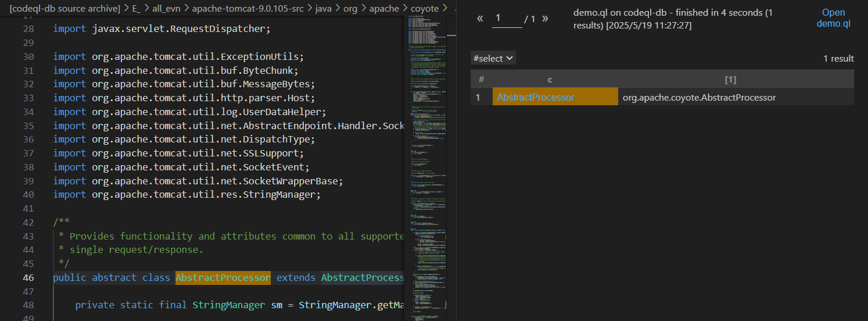868x321 pixels.
Task: Select the 'E_' breadcrumb segment
Action: pyautogui.click(x=137, y=9)
